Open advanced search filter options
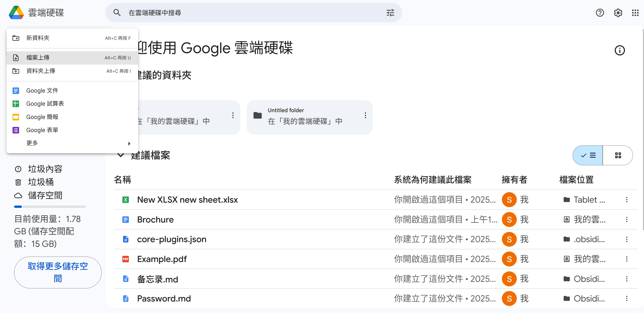Viewport: 644px width, 313px height. click(x=390, y=13)
